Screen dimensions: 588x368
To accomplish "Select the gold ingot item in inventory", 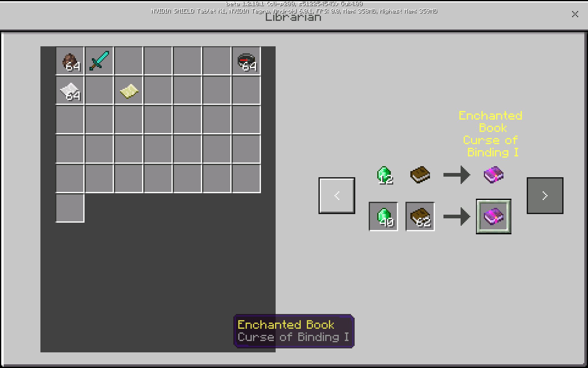I will point(129,91).
